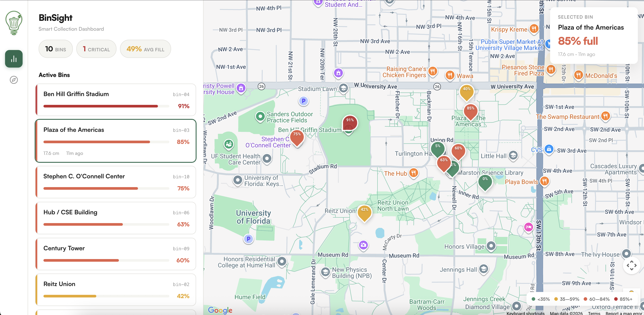
Task: Toggle the map fullscreen control
Action: [x=631, y=265]
